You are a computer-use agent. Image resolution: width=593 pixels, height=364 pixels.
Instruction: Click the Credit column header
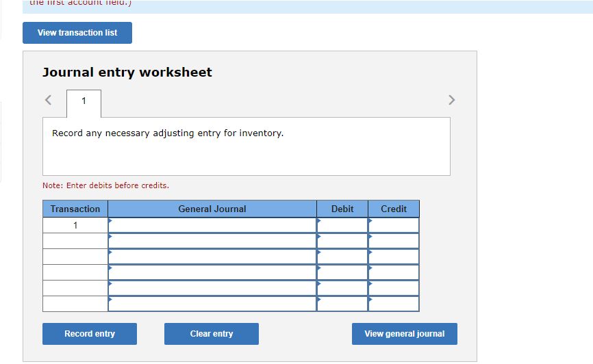click(394, 209)
